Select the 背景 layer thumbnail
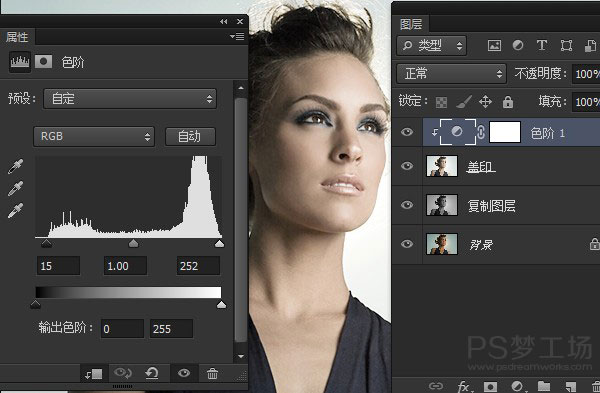 click(x=442, y=244)
